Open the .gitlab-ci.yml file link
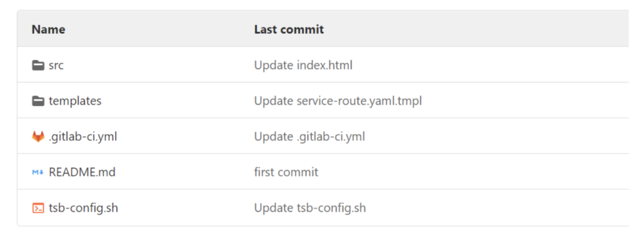The height and width of the screenshot is (236, 644). pyautogui.click(x=83, y=136)
